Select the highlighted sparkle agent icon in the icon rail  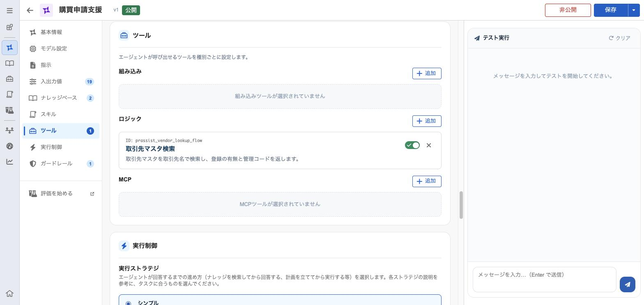pyautogui.click(x=9, y=48)
